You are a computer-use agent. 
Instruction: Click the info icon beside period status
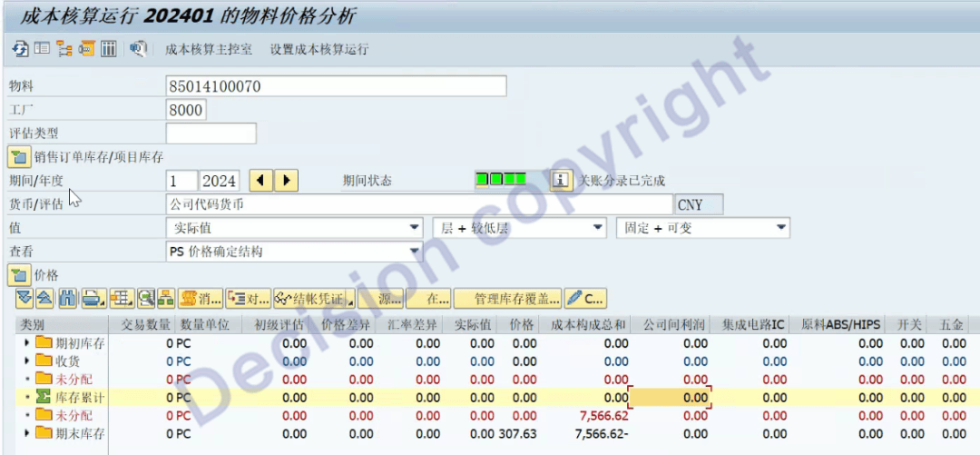[x=562, y=181]
